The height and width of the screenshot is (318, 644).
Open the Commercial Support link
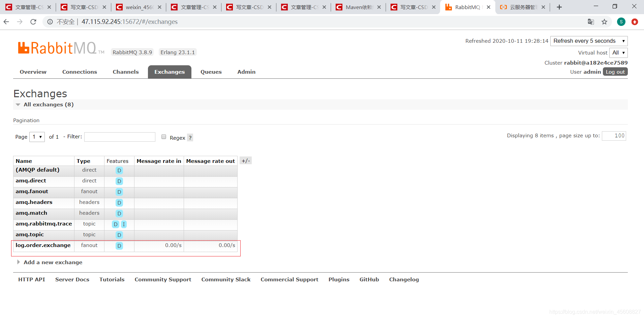[289, 280]
